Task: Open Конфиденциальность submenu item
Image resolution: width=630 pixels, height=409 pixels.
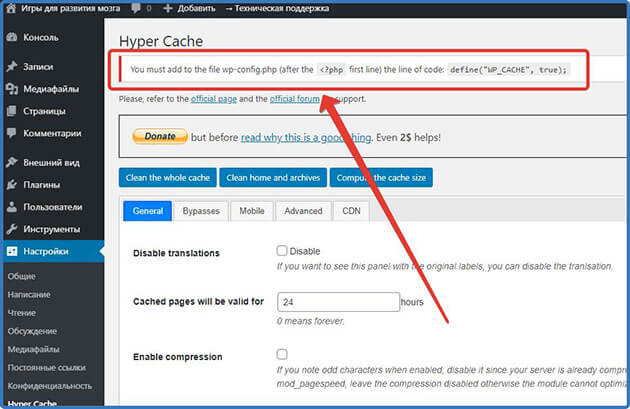Action: (x=50, y=386)
